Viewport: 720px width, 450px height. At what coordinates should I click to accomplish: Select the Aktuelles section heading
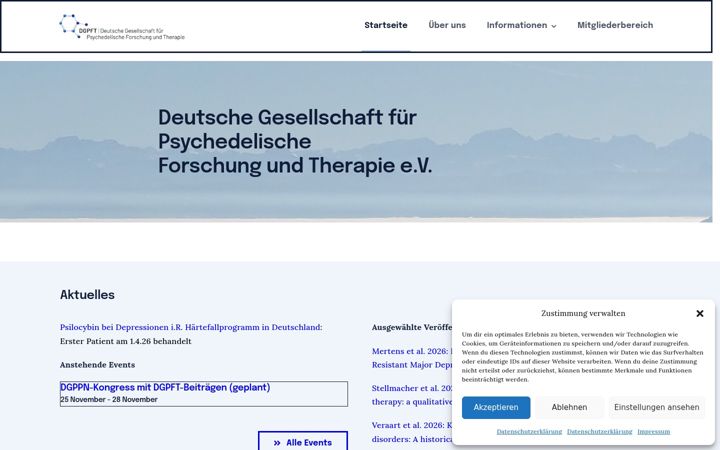point(87,295)
